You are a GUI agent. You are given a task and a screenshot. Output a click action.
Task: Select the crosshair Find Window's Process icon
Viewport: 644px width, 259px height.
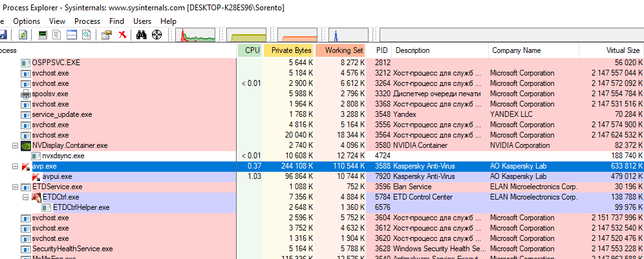[157, 35]
